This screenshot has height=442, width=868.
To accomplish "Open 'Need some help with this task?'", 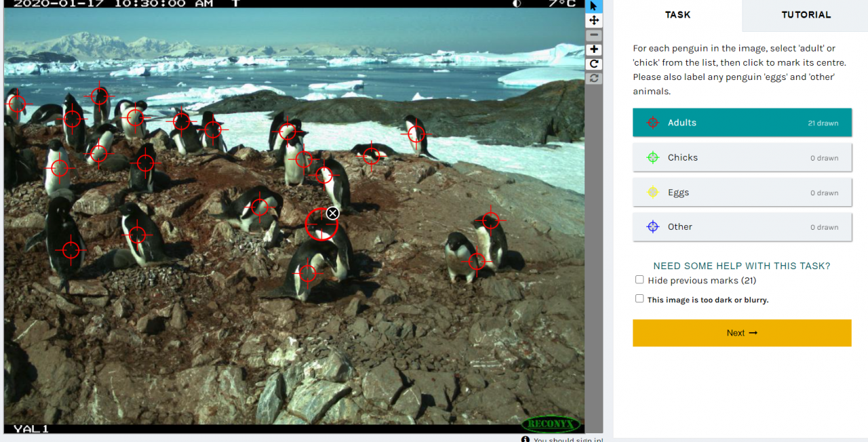I will coord(742,266).
